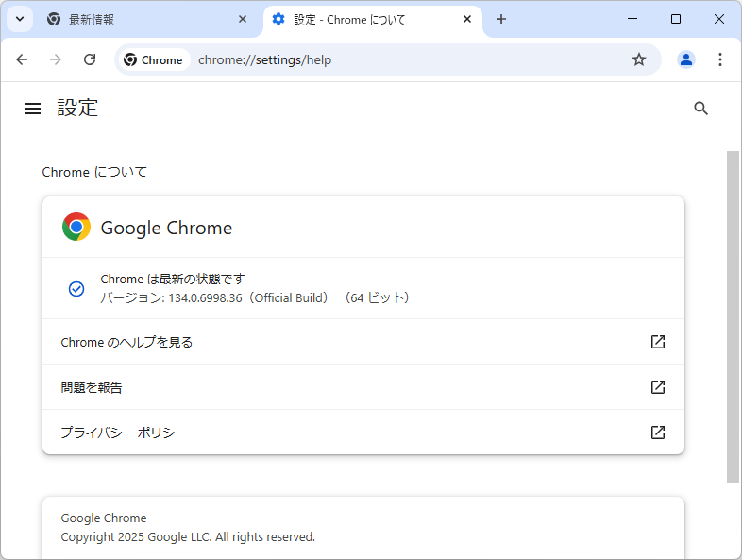This screenshot has height=560, width=742.
Task: Click the Chrome は最新の状態です status text
Action: tap(172, 279)
